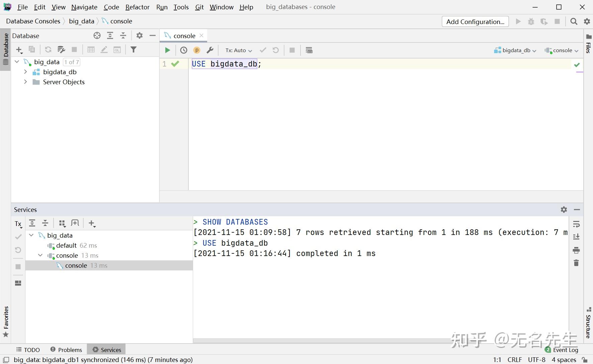The height and width of the screenshot is (364, 593).
Task: Open the bigdata_db schema dropdown
Action: [515, 50]
